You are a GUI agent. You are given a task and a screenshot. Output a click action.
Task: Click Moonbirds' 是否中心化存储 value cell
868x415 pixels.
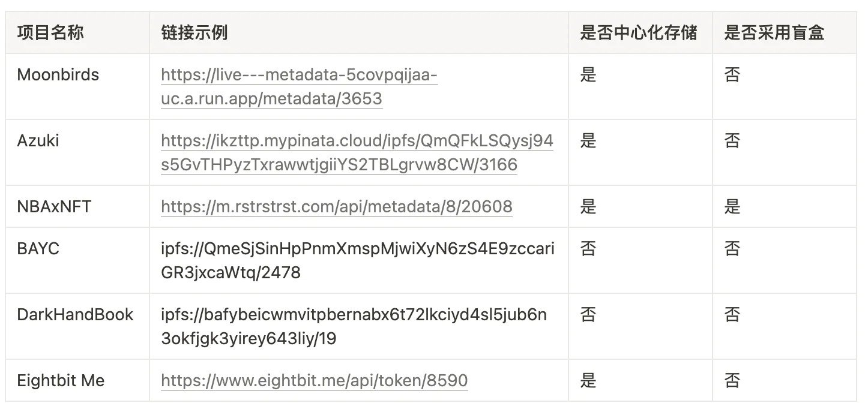[588, 75]
